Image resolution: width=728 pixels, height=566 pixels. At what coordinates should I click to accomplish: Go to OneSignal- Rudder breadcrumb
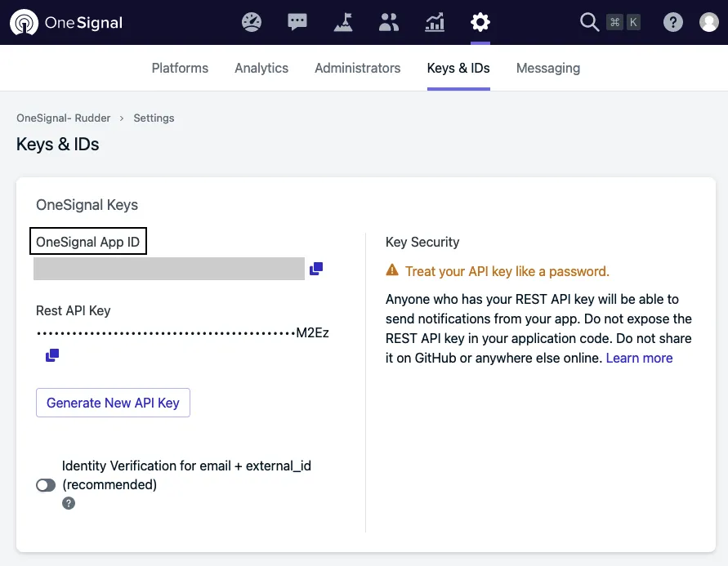coord(64,118)
